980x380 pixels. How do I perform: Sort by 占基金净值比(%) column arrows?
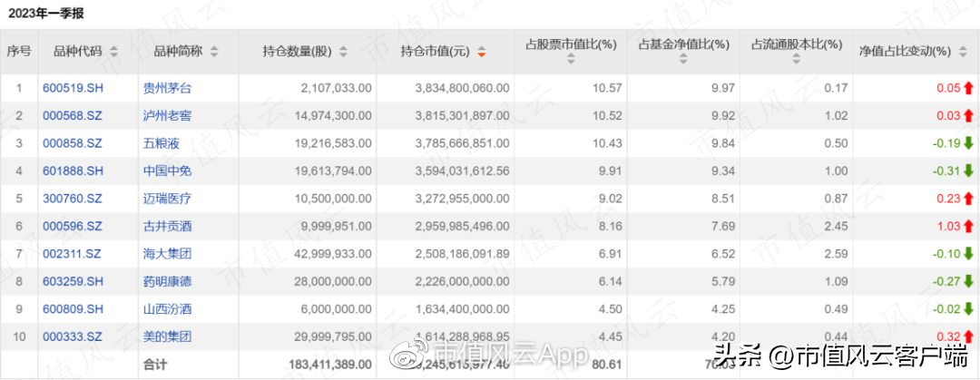tap(683, 60)
